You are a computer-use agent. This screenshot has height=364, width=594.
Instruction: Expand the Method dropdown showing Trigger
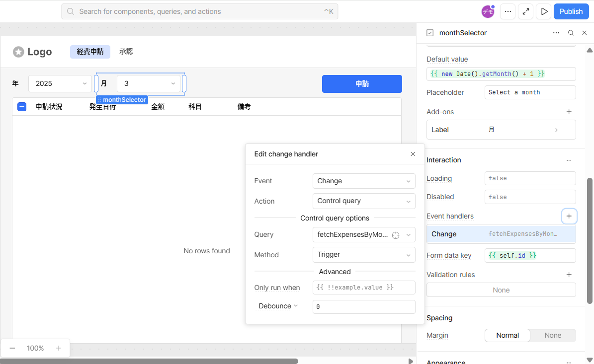pyautogui.click(x=364, y=255)
